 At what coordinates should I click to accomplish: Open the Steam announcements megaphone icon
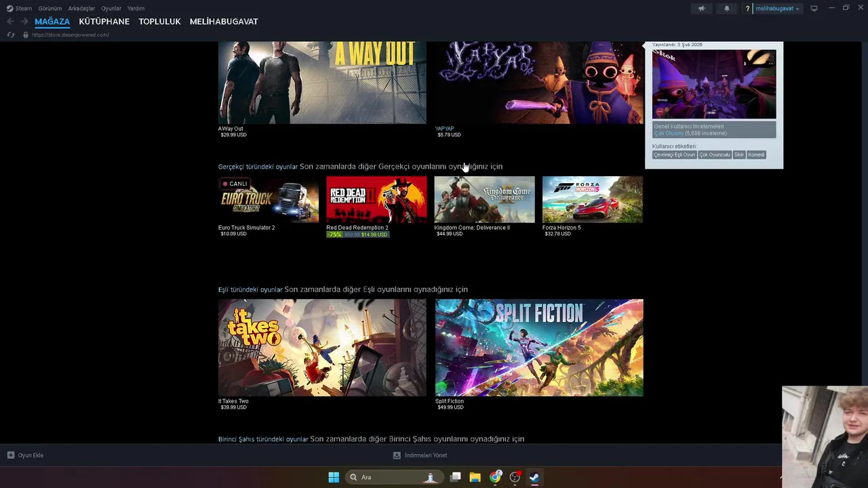tap(701, 8)
